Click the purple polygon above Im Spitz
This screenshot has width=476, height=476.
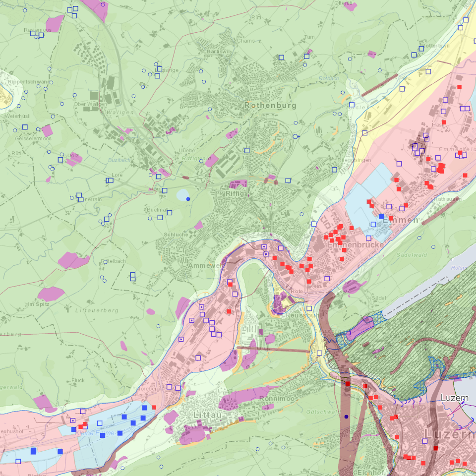coord(51,294)
